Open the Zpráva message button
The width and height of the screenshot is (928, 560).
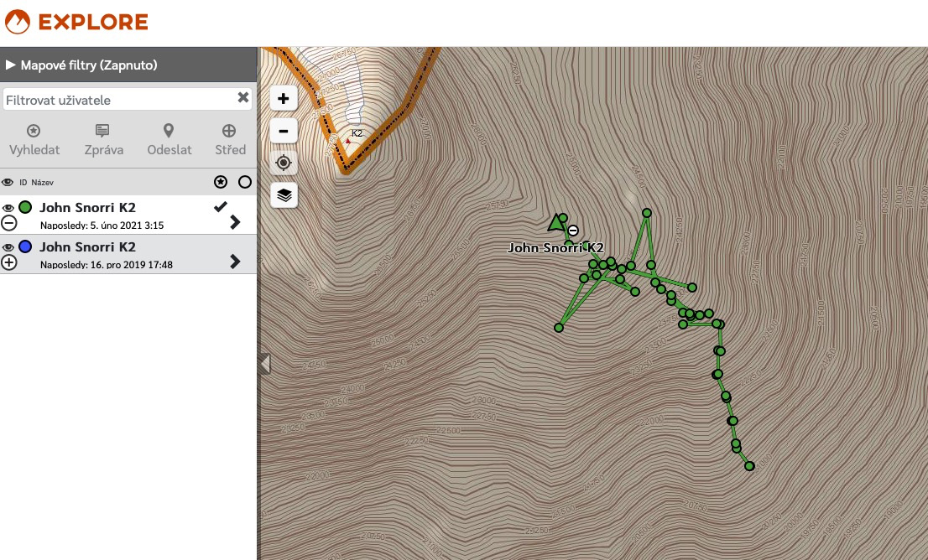[x=103, y=140]
